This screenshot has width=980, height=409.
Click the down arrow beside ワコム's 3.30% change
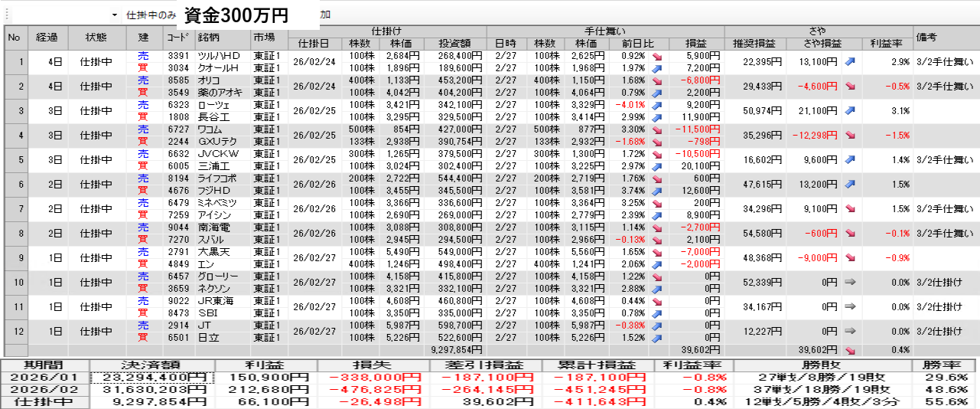[656, 129]
